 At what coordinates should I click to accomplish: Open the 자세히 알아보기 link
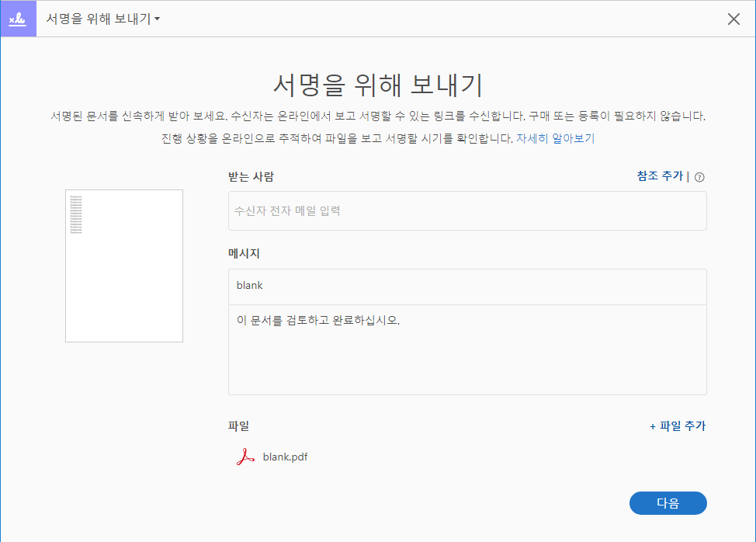point(555,139)
